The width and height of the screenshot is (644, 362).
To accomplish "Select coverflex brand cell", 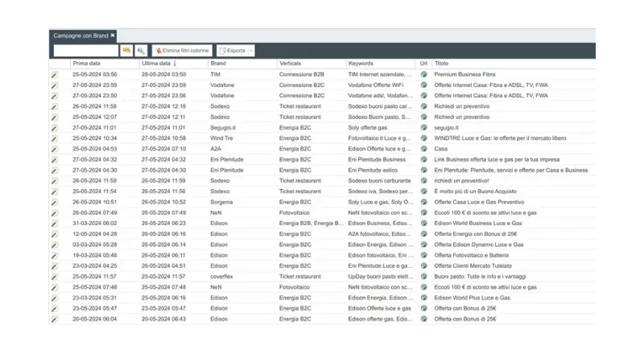I will click(x=221, y=277).
